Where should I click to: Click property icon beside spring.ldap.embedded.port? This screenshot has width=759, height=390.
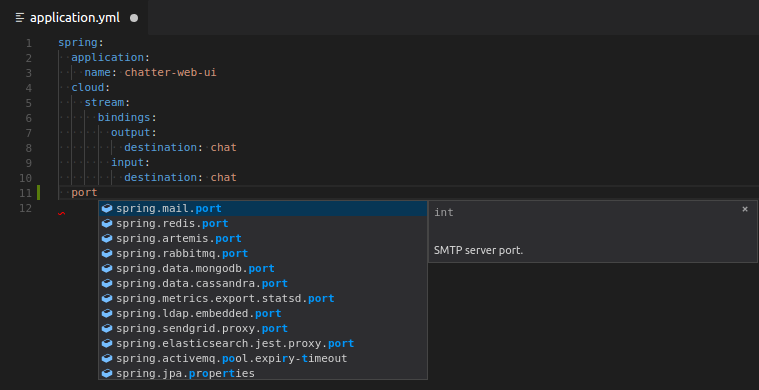107,314
